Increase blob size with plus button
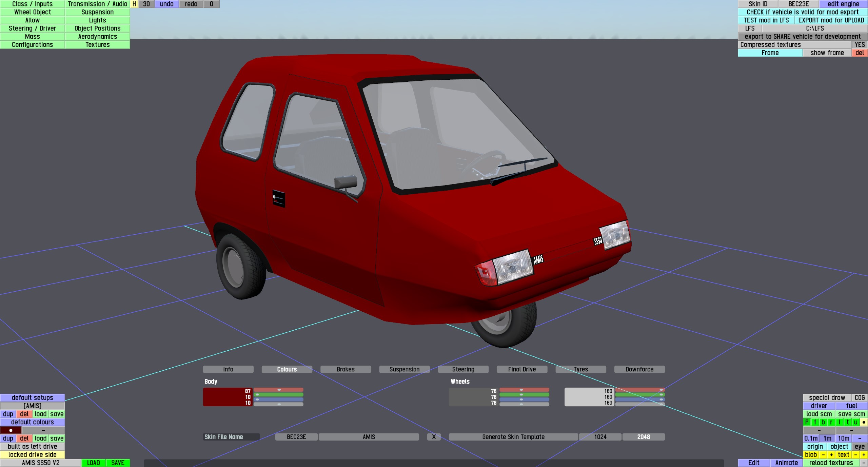The height and width of the screenshot is (467, 868). pos(831,455)
